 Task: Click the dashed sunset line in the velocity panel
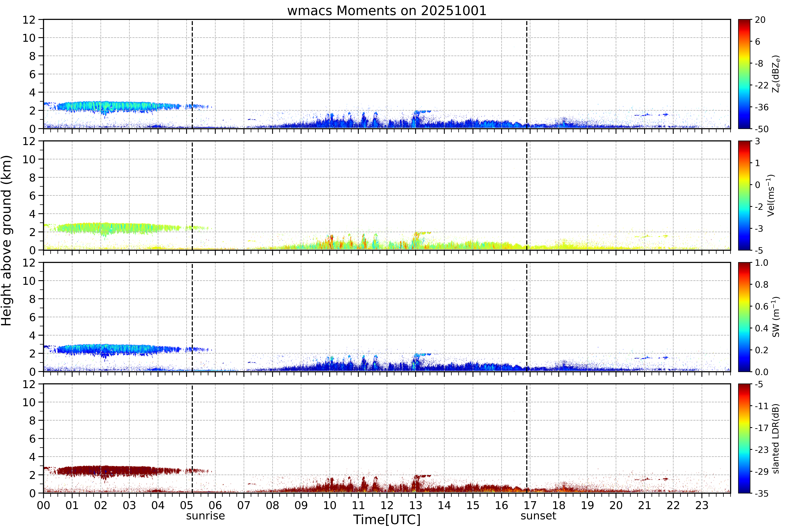[527, 195]
